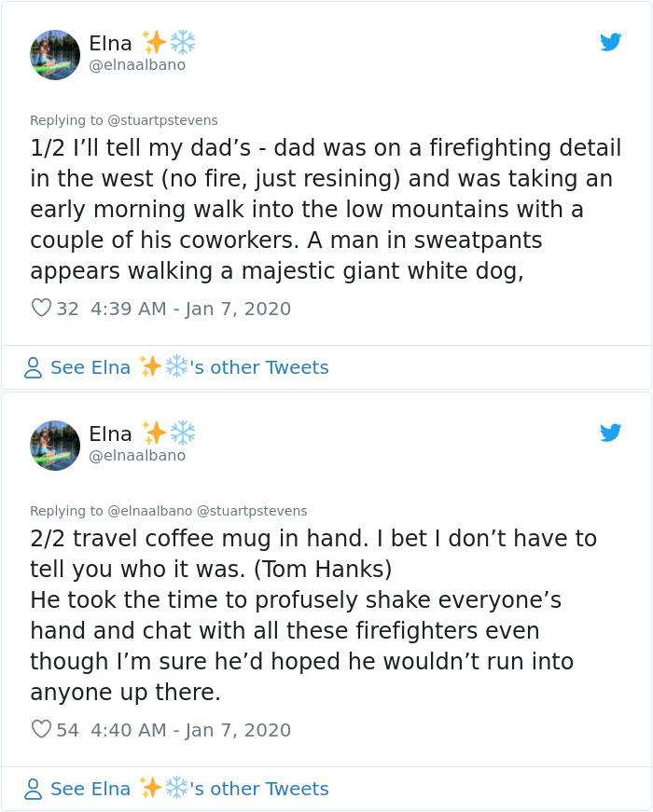Click the person icon beside the second tweets link
The height and width of the screenshot is (812, 653).
pos(32,789)
